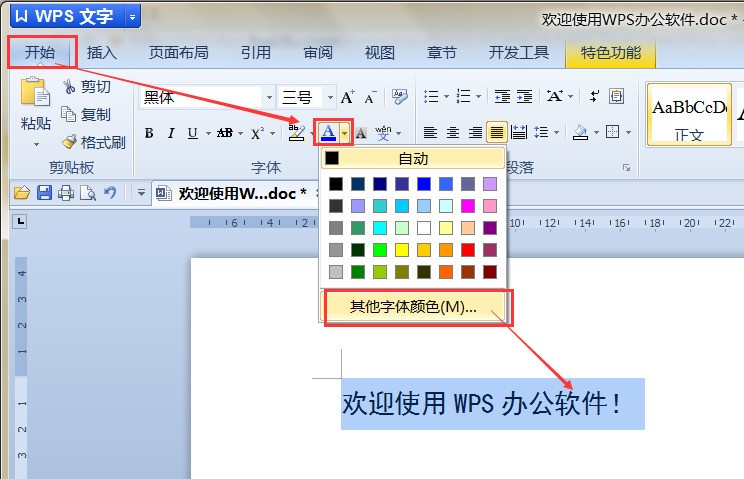The width and height of the screenshot is (744, 479).
Task: Click the print icon in quick toolbar
Action: [x=66, y=193]
